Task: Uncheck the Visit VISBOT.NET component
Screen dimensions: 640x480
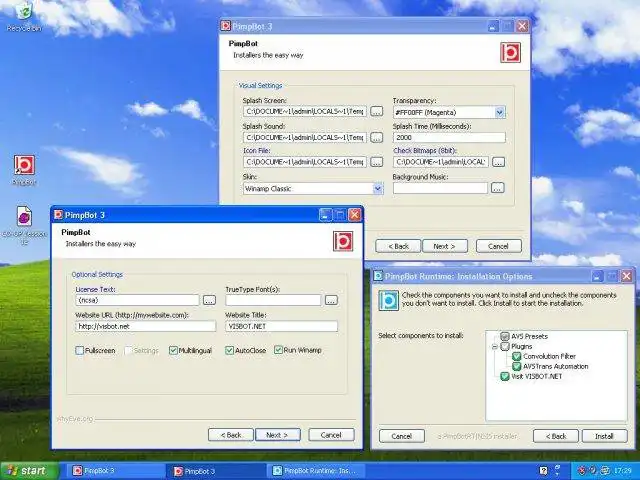Action: (505, 376)
